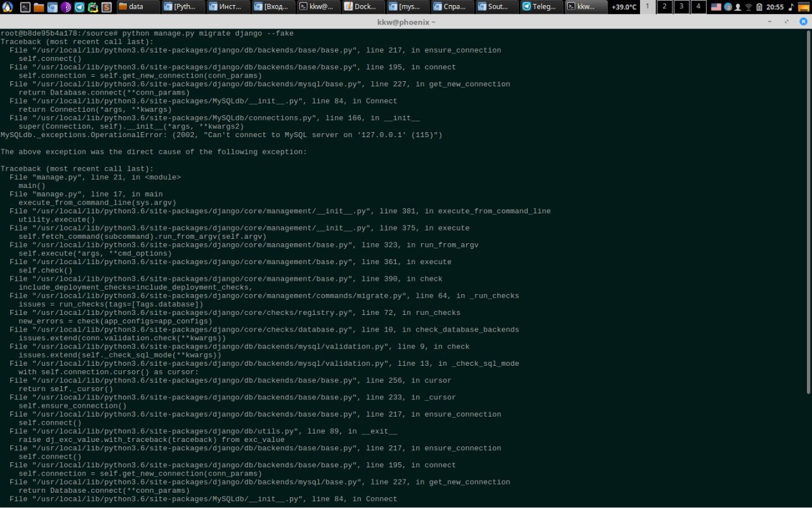Launch Telegram from the panel launcher
The width and height of the screenshot is (812, 508).
(x=79, y=7)
